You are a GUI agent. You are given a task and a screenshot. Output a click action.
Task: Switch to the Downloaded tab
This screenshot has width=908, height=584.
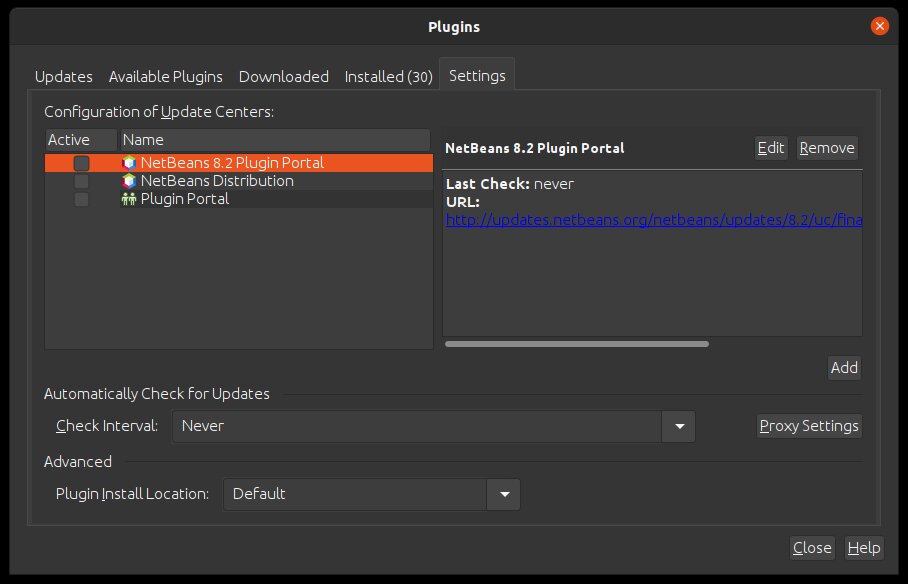pyautogui.click(x=284, y=76)
